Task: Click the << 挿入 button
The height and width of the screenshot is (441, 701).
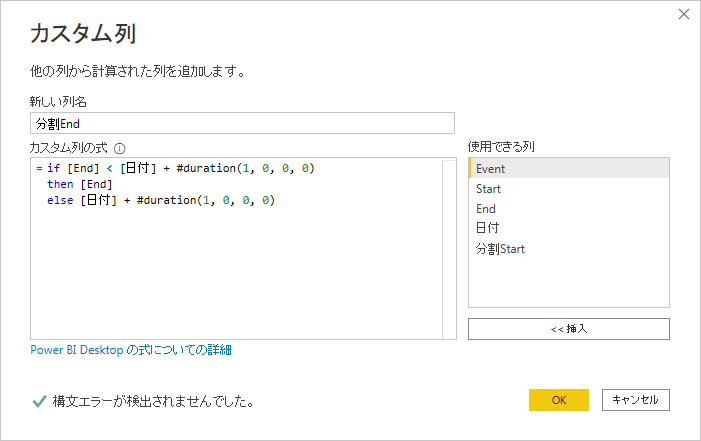Action: 569,329
